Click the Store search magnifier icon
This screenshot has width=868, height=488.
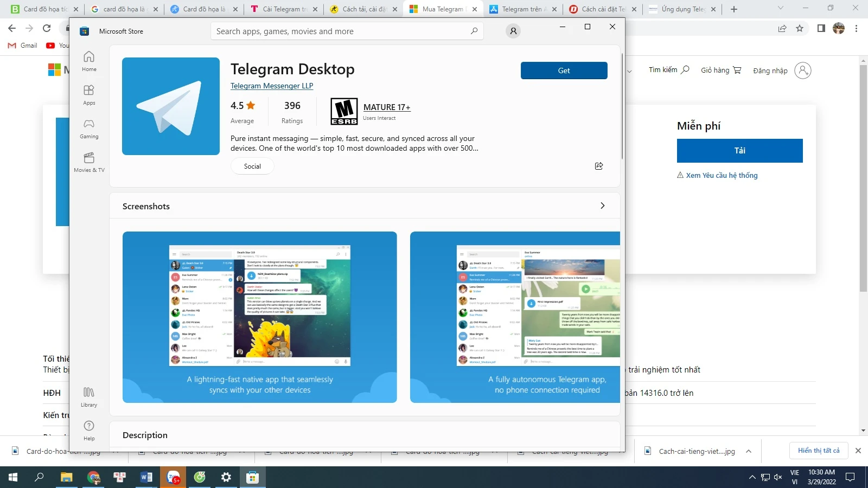(474, 31)
